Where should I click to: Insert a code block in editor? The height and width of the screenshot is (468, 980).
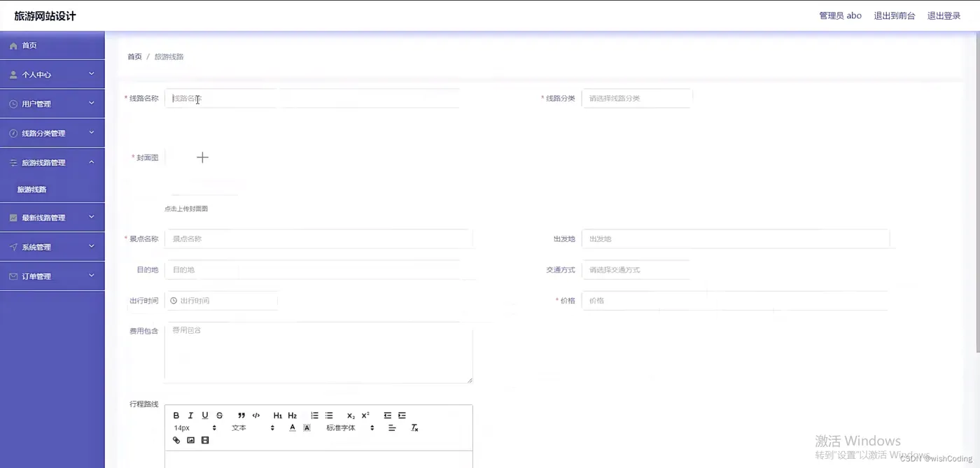[256, 416]
